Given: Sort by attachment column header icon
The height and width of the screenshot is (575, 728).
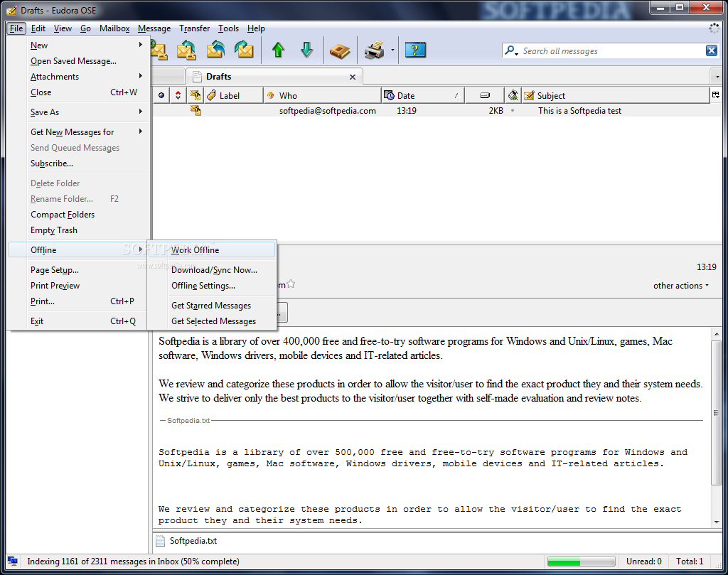Looking at the screenshot, I should click(196, 96).
